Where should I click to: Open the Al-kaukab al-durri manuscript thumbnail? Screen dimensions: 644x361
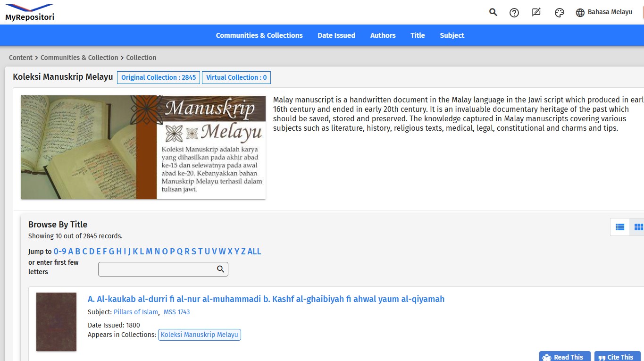point(56,321)
